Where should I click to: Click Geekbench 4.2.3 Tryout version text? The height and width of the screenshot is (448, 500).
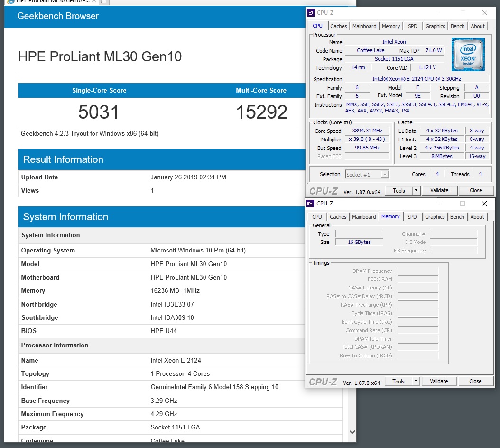[x=89, y=134]
